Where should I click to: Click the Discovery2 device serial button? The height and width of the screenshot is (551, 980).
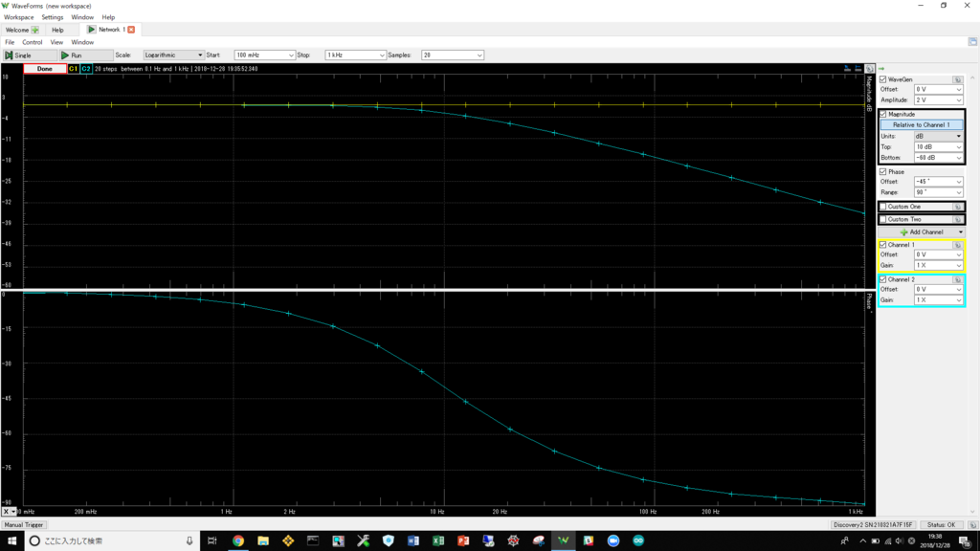click(x=873, y=525)
